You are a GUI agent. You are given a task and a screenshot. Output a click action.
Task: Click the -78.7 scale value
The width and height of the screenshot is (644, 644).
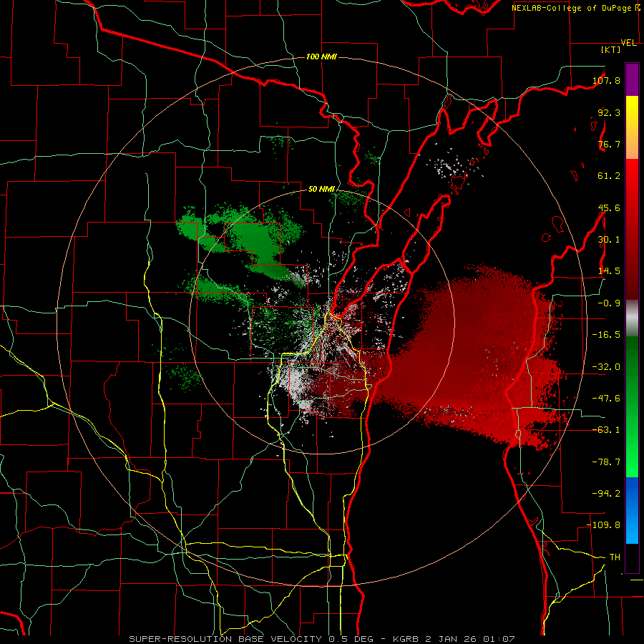(606, 462)
